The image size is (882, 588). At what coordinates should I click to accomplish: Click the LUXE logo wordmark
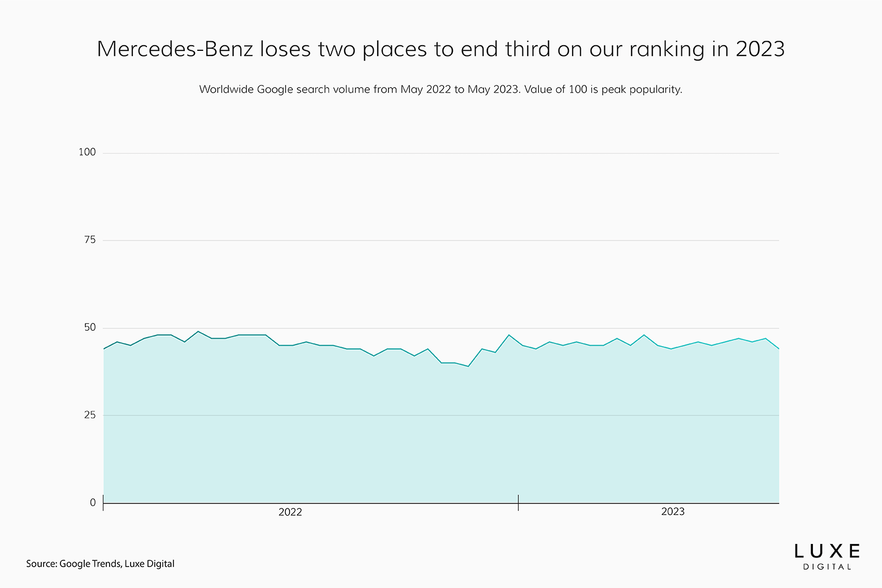[x=827, y=551]
